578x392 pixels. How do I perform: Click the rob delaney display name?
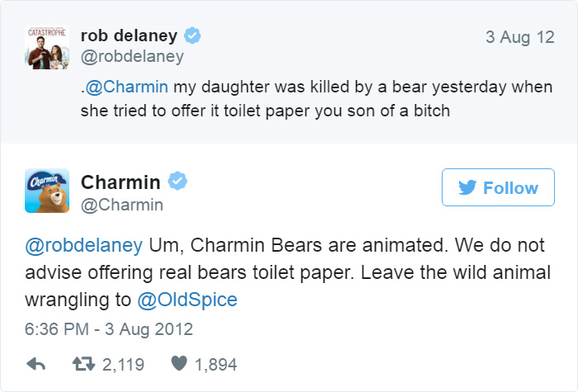[129, 35]
